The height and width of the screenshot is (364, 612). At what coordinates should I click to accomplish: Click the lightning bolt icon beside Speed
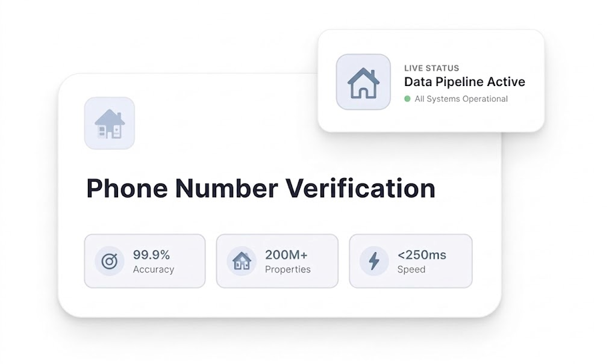click(x=374, y=261)
